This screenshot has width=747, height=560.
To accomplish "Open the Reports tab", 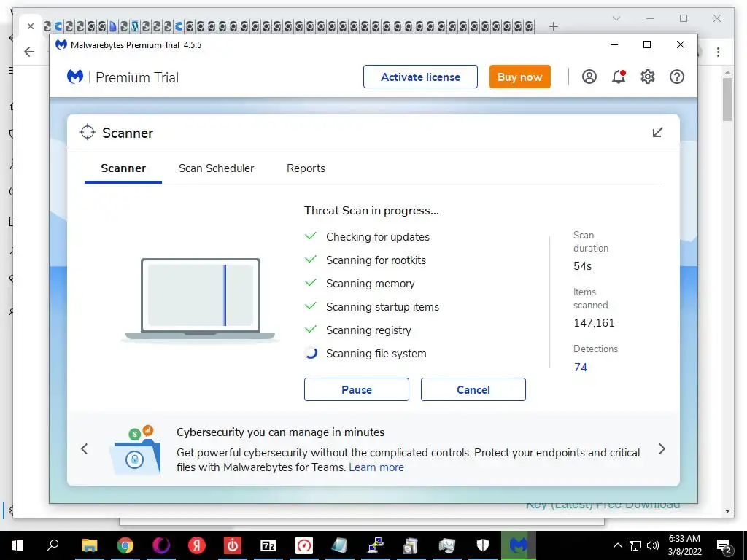I will click(x=306, y=168).
